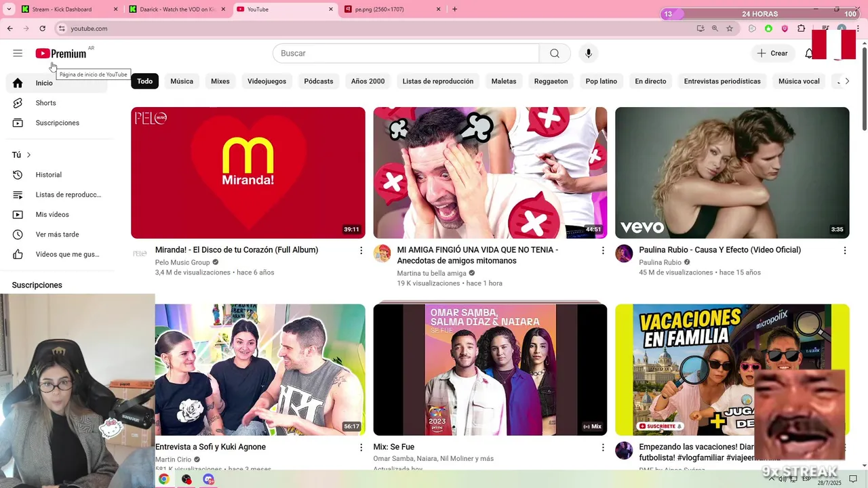Click the search magnifier button
The image size is (868, 488).
[555, 54]
